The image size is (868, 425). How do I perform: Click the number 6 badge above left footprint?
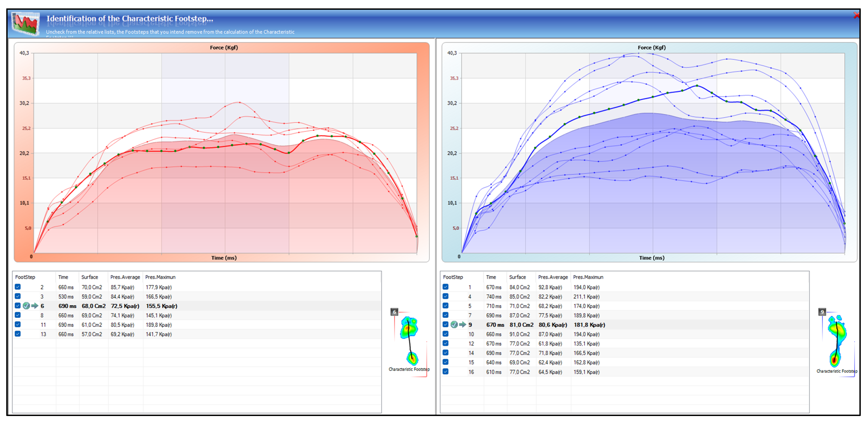(x=394, y=312)
